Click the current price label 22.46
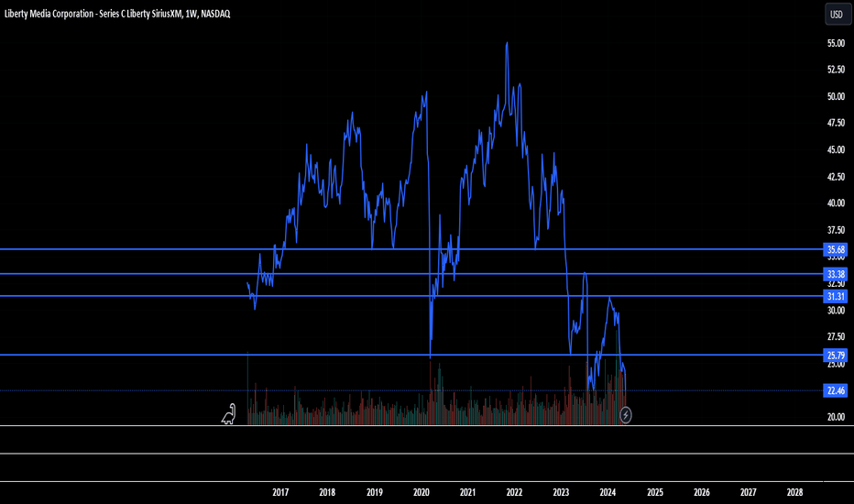Viewport: 854px width, 504px height. tap(836, 390)
